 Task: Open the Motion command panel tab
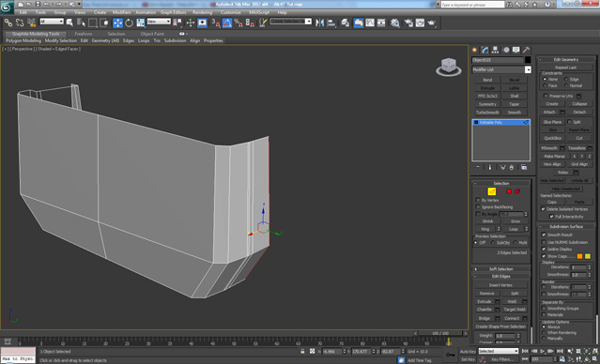point(506,50)
